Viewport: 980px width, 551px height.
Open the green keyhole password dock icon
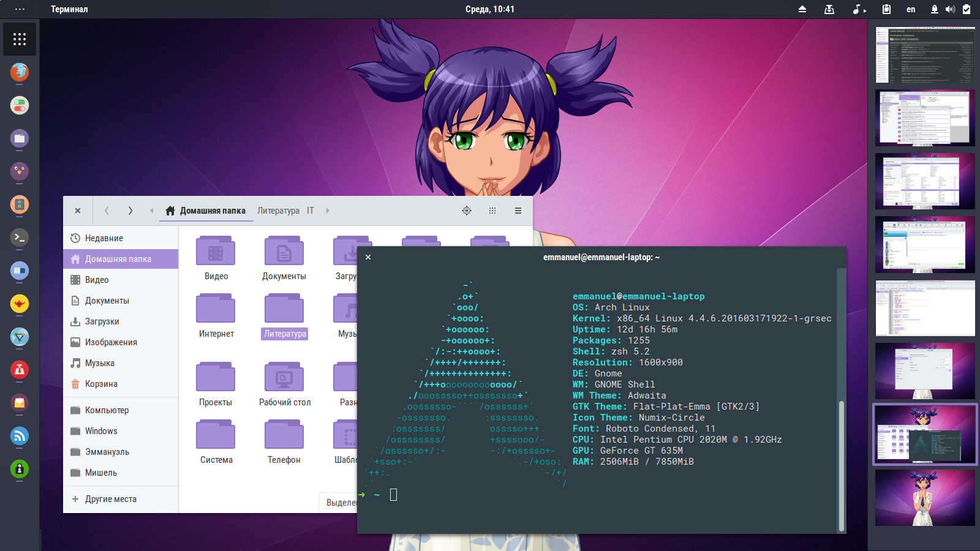click(20, 469)
